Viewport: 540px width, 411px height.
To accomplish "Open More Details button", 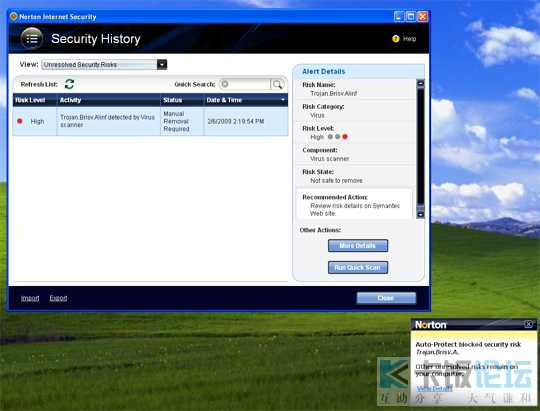I will coord(358,246).
